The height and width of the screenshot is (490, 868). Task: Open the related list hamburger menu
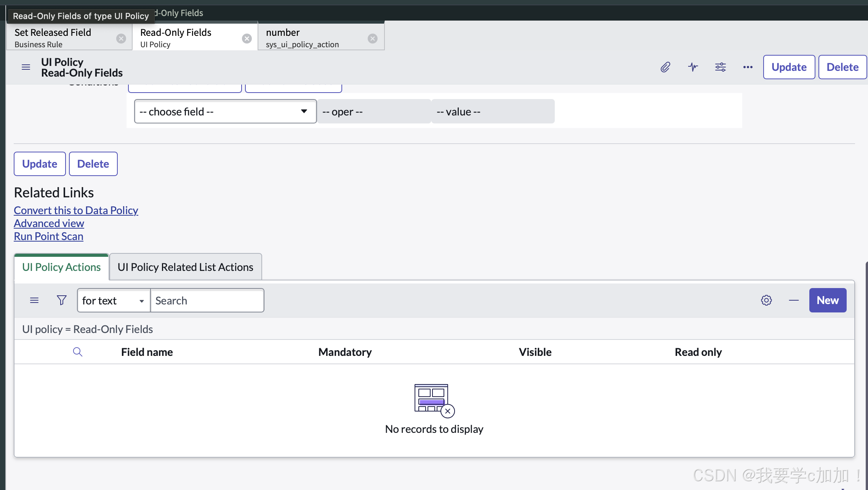click(x=34, y=300)
